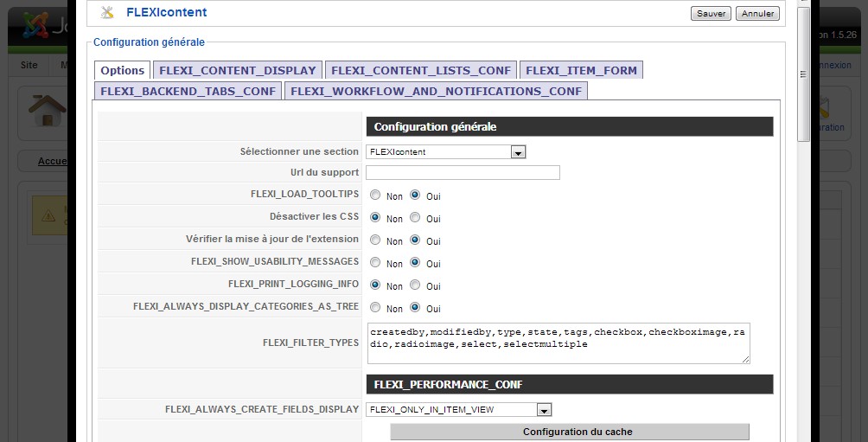Click the Url du support input field
The image size is (868, 442).
click(463, 172)
